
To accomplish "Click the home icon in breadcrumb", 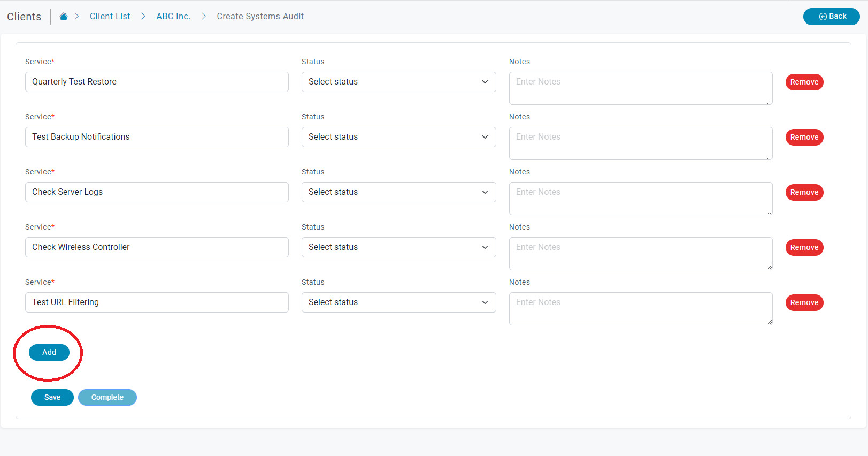I will click(64, 17).
